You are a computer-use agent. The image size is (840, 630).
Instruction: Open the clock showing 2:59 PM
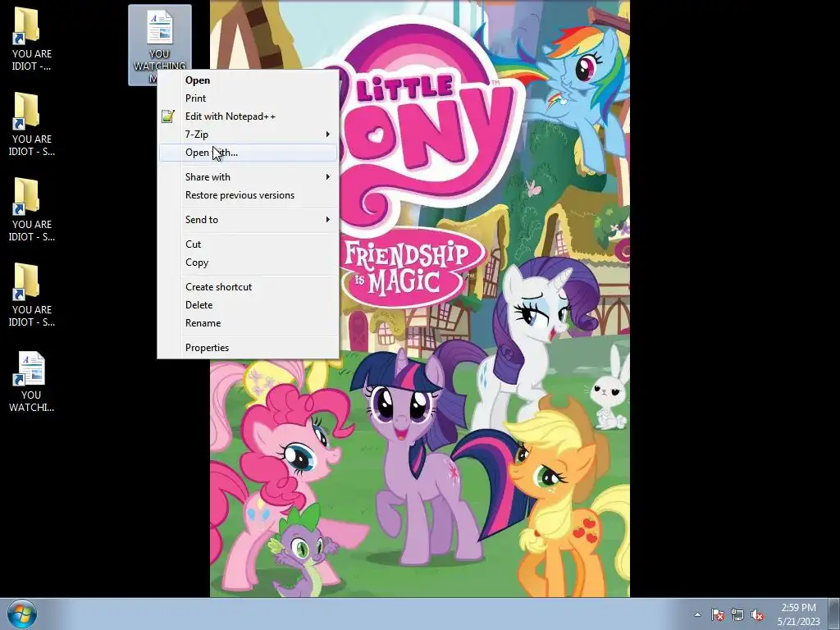tap(798, 614)
